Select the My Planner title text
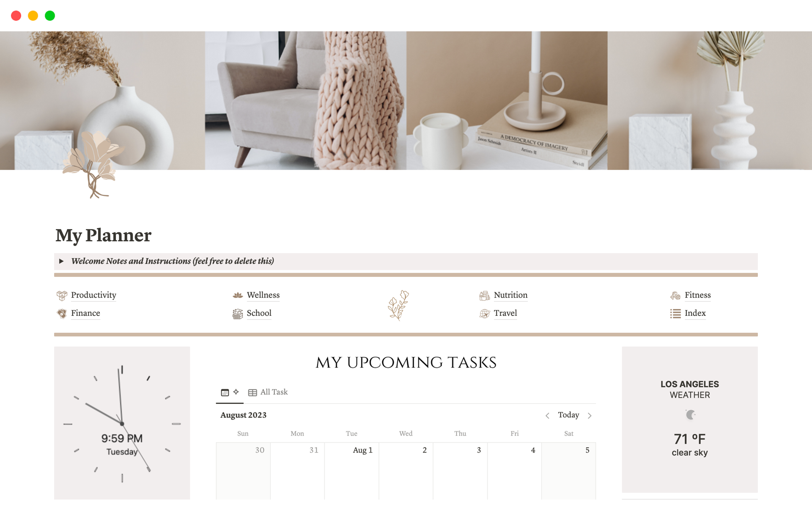Viewport: 812px width, 508px height. (x=104, y=235)
